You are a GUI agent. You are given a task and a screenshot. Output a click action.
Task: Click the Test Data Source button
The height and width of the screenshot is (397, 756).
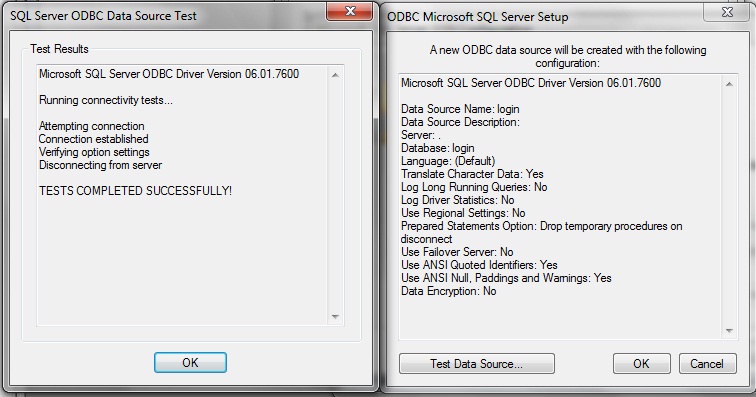pos(476,364)
